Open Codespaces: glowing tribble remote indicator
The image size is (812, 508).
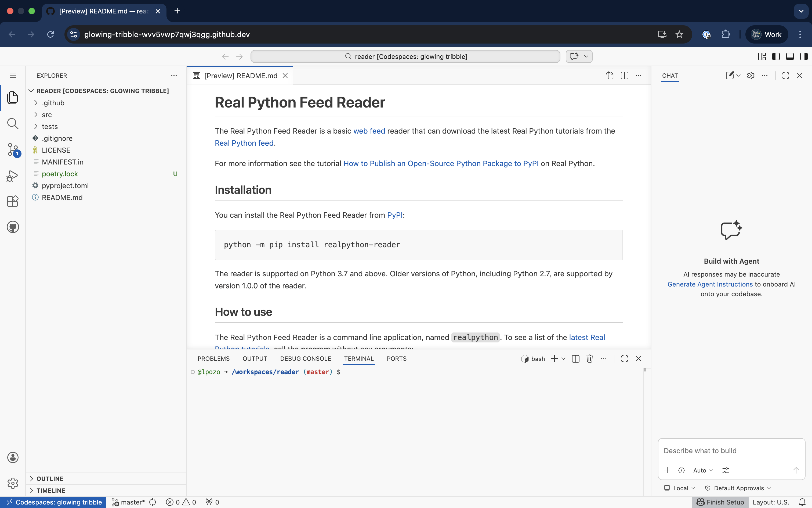tap(53, 502)
